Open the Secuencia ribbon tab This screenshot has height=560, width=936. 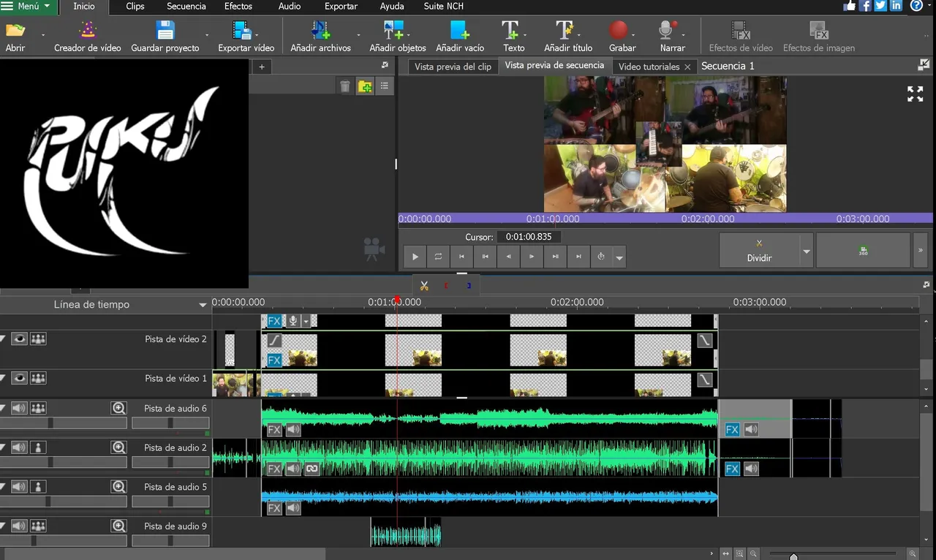tap(186, 6)
